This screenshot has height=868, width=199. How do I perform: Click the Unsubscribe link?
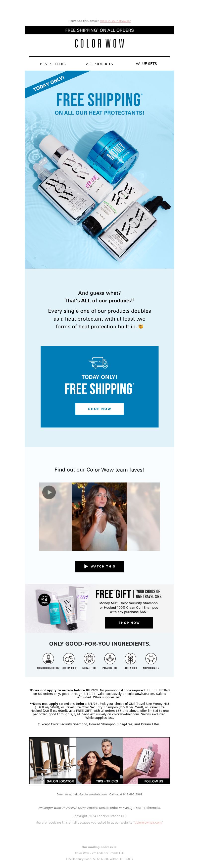[108, 808]
